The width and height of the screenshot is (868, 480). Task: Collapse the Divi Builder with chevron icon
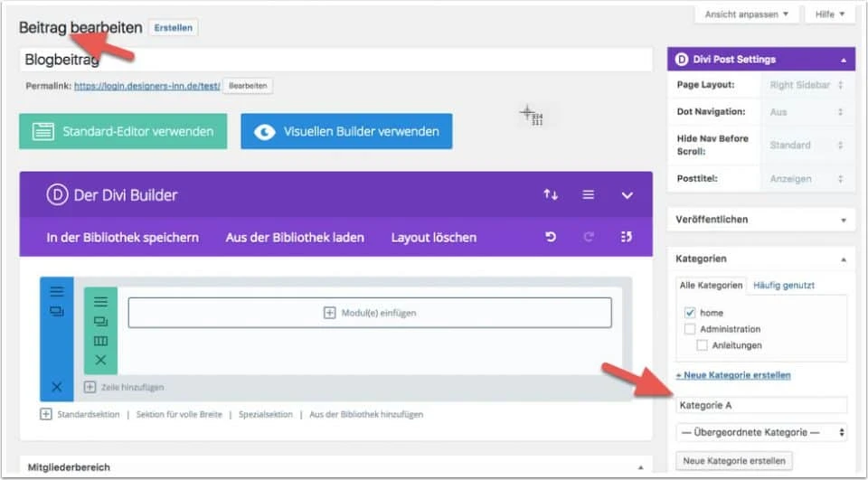pos(627,195)
